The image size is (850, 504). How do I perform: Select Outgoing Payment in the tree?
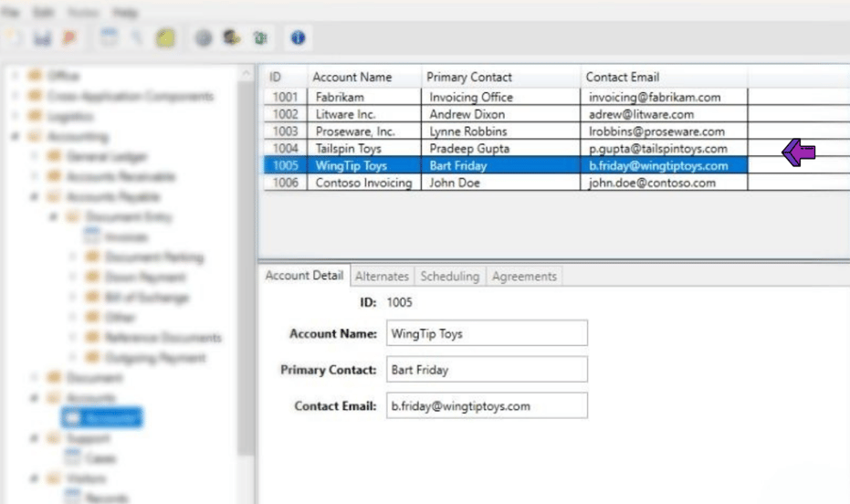click(x=155, y=358)
